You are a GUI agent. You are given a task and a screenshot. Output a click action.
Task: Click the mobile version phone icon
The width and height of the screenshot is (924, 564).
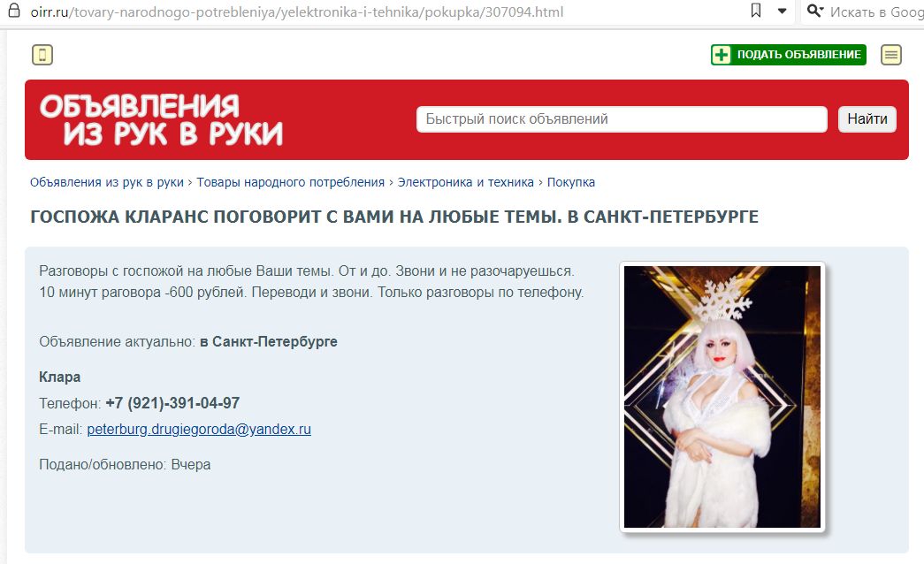pos(42,55)
